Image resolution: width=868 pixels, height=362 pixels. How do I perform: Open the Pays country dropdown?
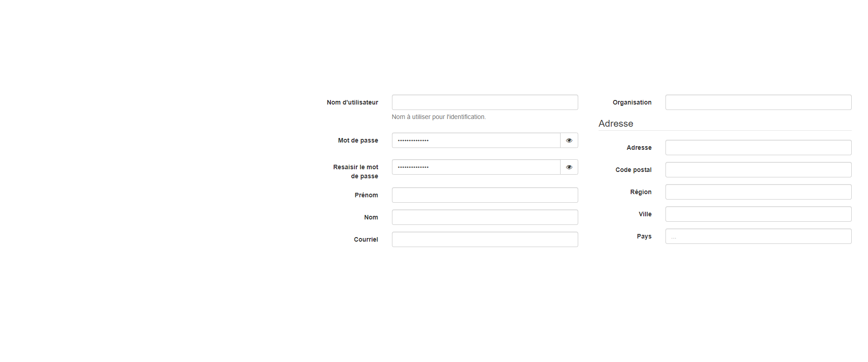click(758, 236)
